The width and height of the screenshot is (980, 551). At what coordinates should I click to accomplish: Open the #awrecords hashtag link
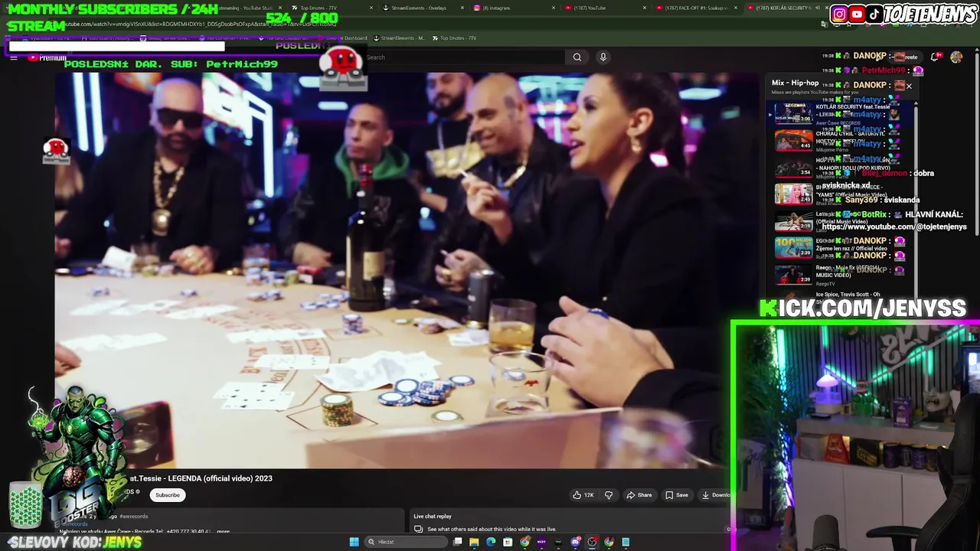[133, 517]
